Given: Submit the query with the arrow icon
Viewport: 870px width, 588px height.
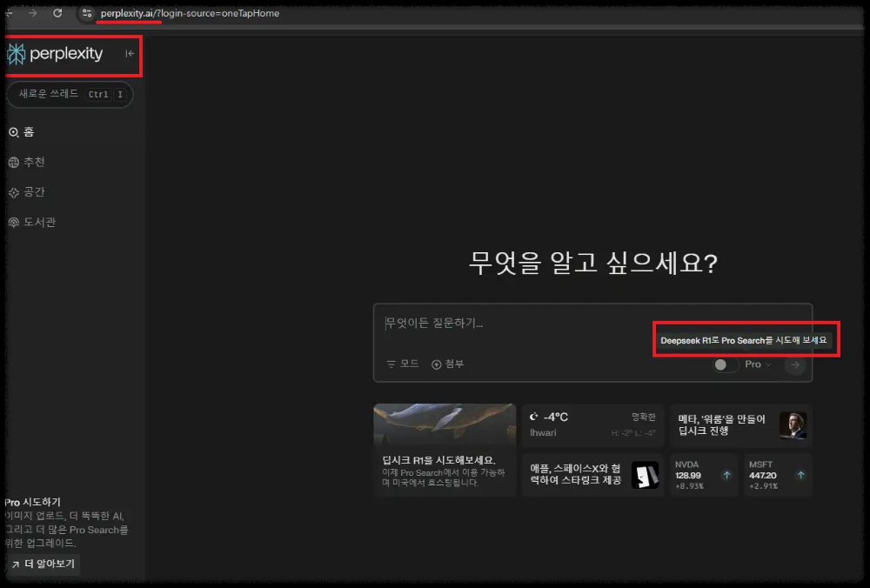Looking at the screenshot, I should 794,364.
